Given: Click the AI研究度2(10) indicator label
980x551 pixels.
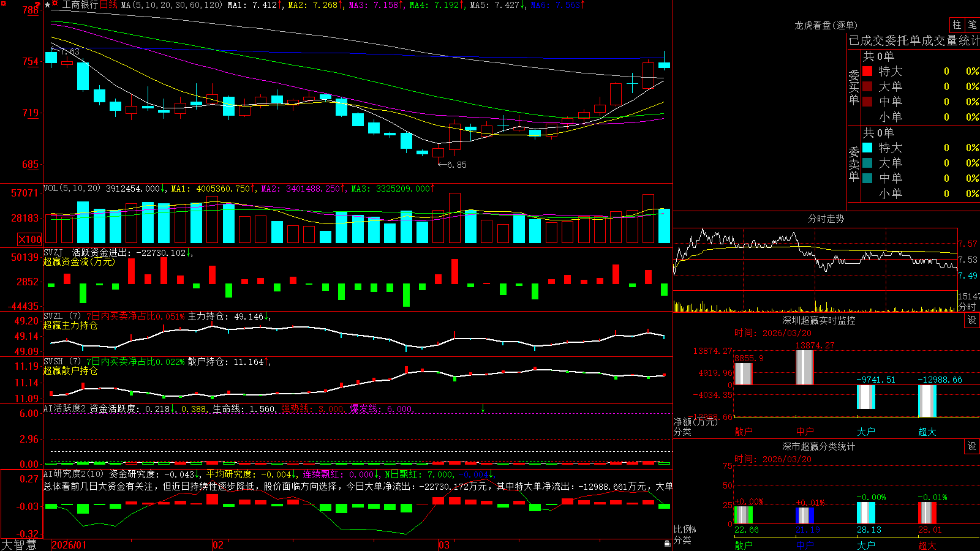Looking at the screenshot, I should pyautogui.click(x=73, y=474).
